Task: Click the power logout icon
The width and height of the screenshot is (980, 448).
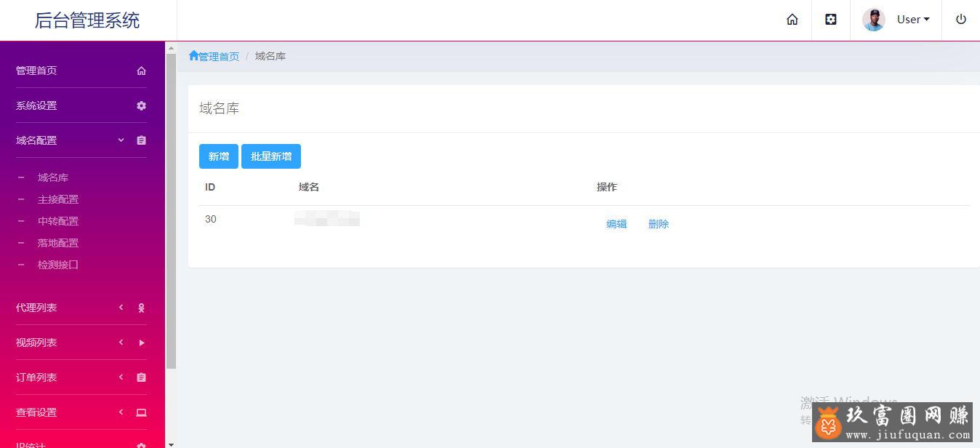Action: pyautogui.click(x=961, y=20)
